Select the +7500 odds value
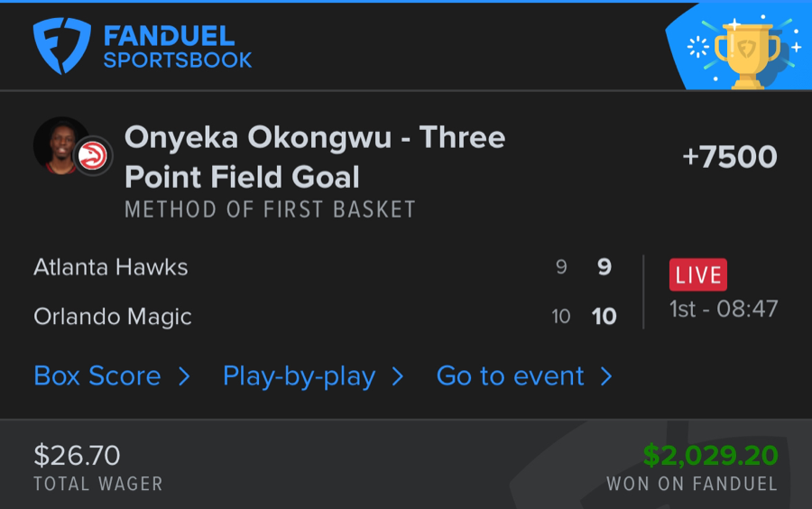 (x=729, y=157)
